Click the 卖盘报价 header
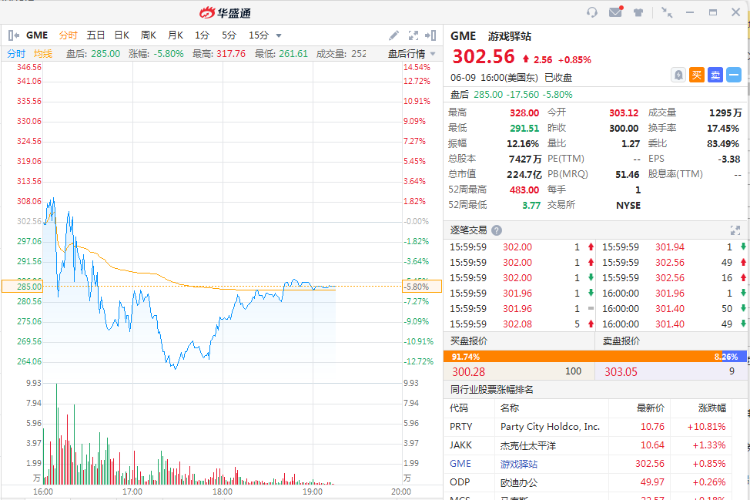 point(621,341)
